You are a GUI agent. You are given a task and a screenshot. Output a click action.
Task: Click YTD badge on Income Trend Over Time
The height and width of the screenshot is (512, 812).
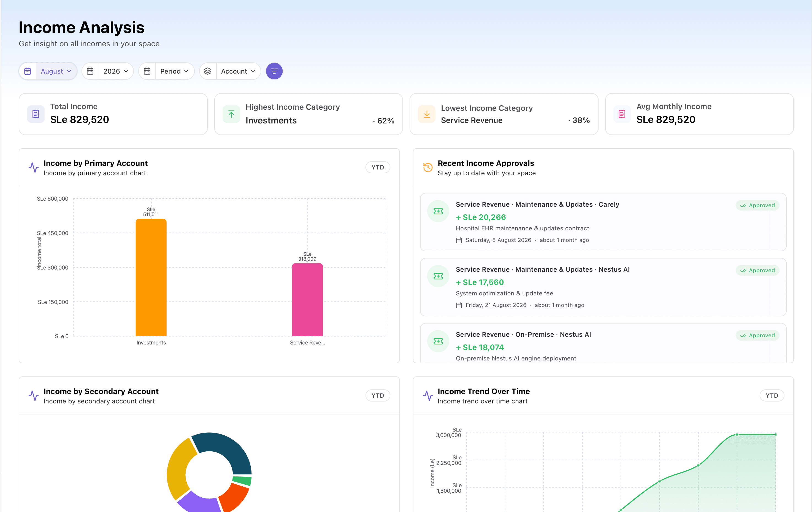(x=772, y=395)
